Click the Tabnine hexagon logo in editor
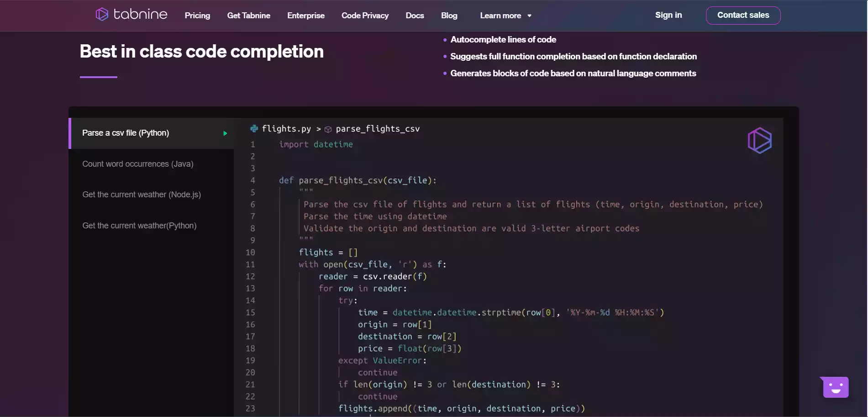The image size is (868, 417). click(759, 140)
